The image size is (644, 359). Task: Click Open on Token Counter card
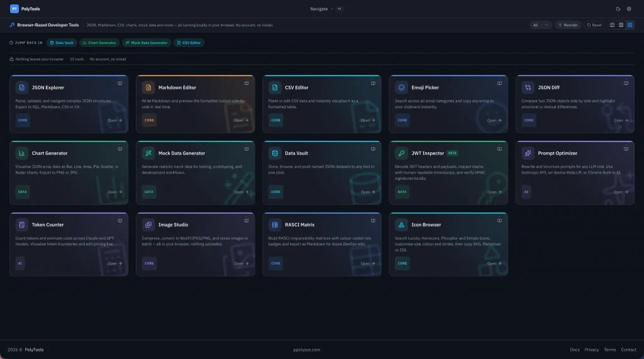(114, 263)
